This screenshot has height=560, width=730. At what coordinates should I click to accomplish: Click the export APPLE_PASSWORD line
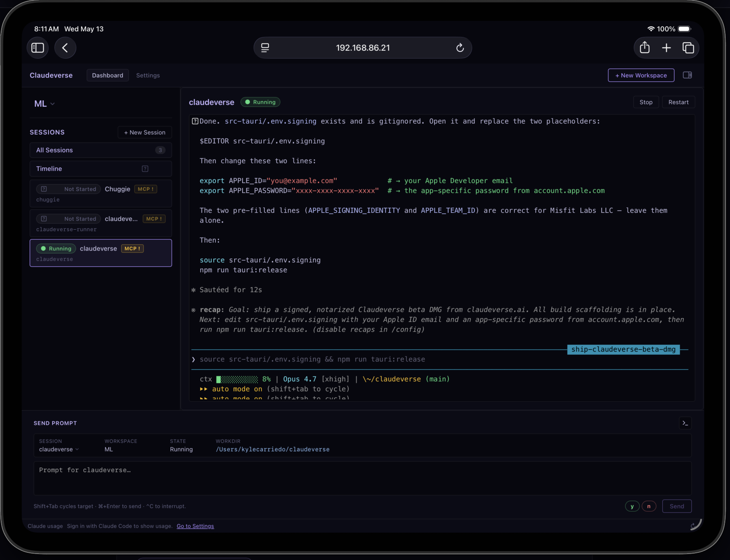pos(402,191)
